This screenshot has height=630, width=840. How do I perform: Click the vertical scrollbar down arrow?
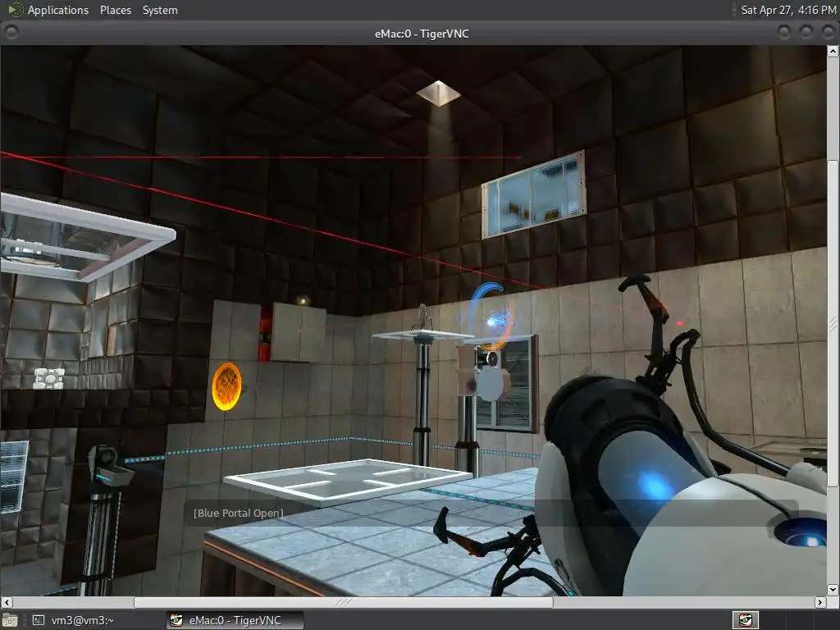point(833,589)
